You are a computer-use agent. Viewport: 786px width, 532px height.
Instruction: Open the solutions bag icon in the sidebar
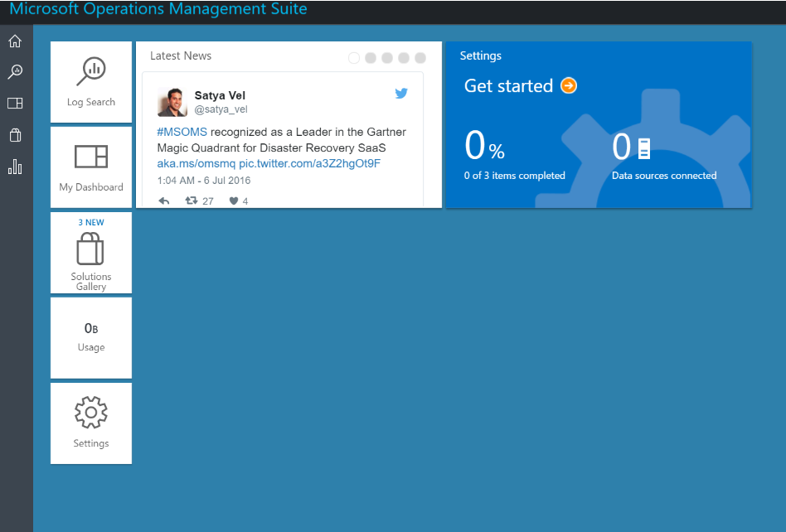pos(15,135)
